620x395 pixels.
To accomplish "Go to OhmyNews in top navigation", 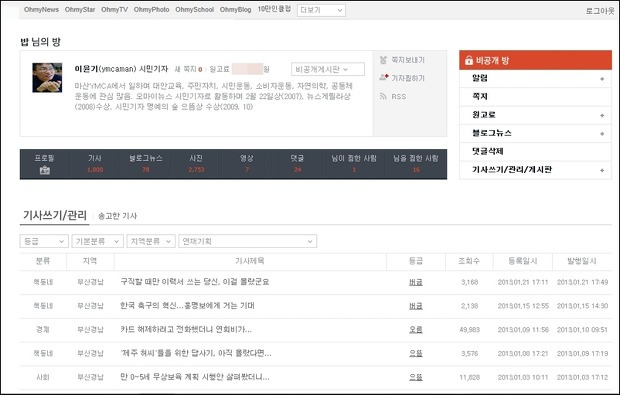I will [x=41, y=9].
